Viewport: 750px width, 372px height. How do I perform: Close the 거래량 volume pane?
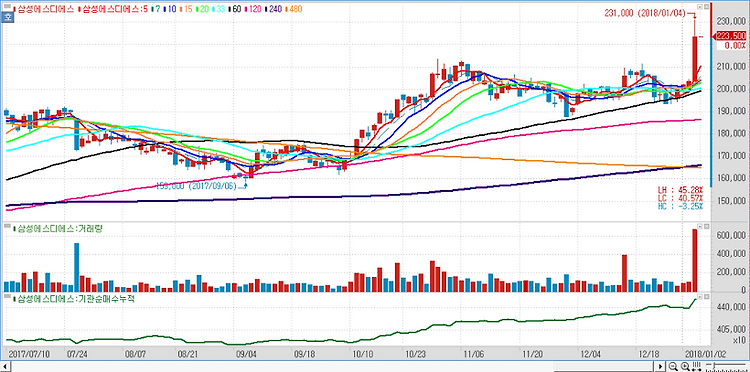tap(706, 226)
